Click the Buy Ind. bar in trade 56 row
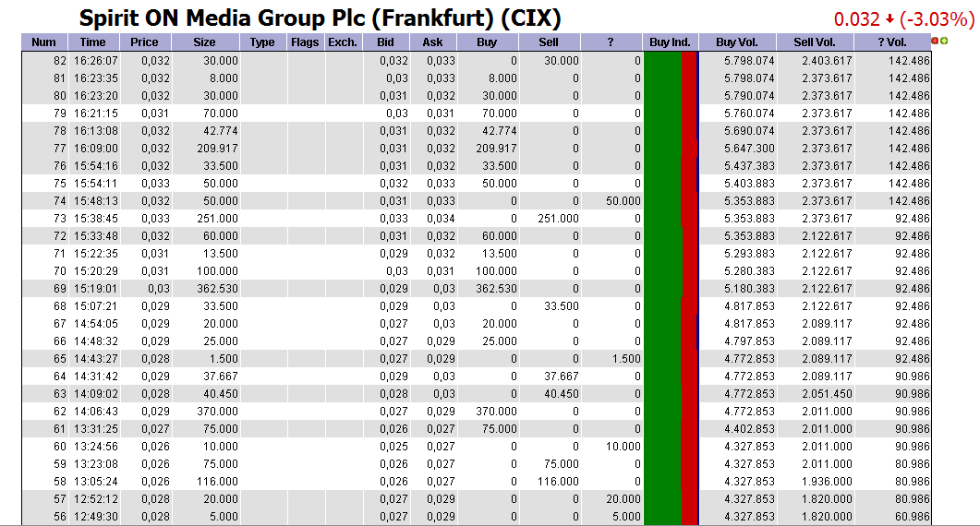The image size is (980, 526). [x=670, y=517]
